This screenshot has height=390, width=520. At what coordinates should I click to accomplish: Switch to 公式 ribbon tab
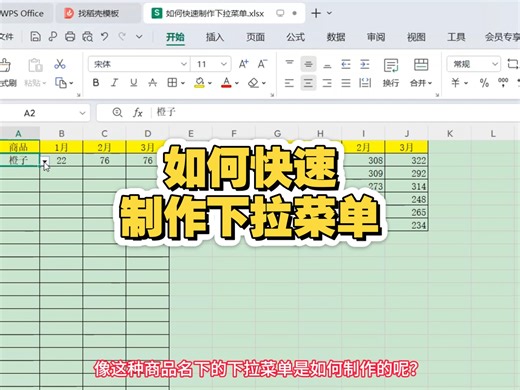coord(296,37)
